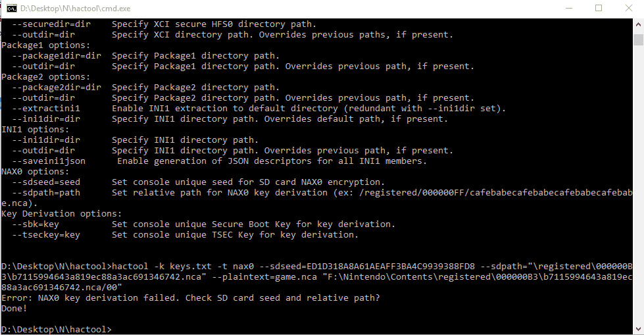Image resolution: width=644 pixels, height=335 pixels.
Task: Click the vertical scrollbar thumb
Action: 638,40
